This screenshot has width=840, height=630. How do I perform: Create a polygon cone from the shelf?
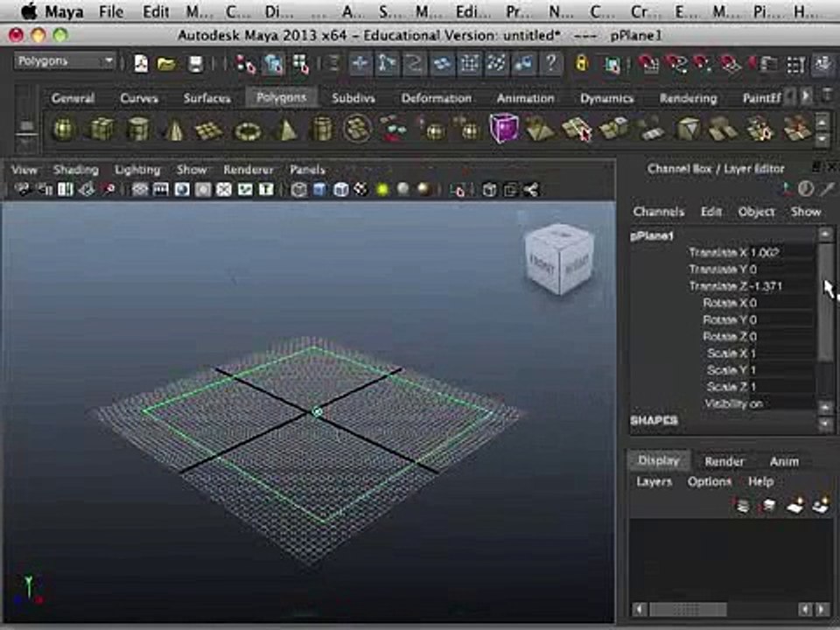174,130
